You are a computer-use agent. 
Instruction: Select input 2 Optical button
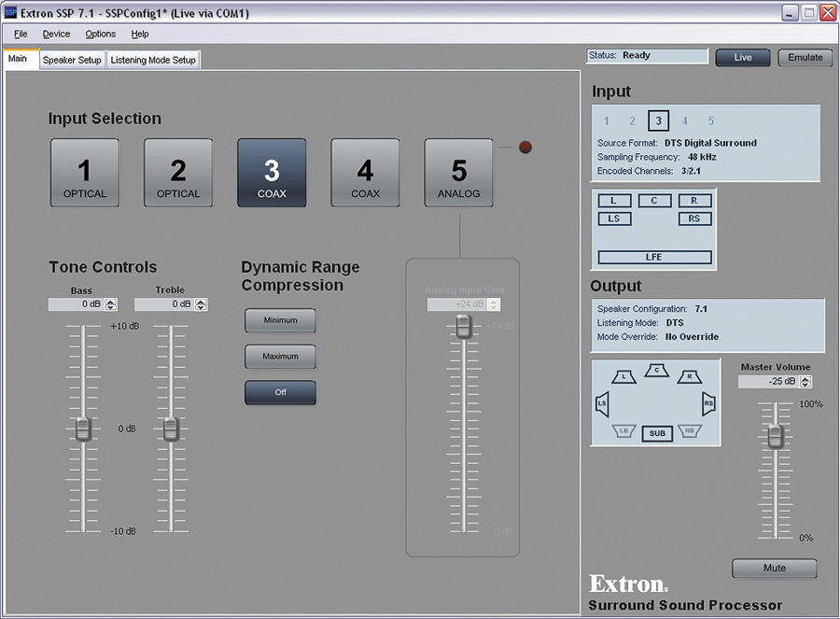pyautogui.click(x=177, y=173)
